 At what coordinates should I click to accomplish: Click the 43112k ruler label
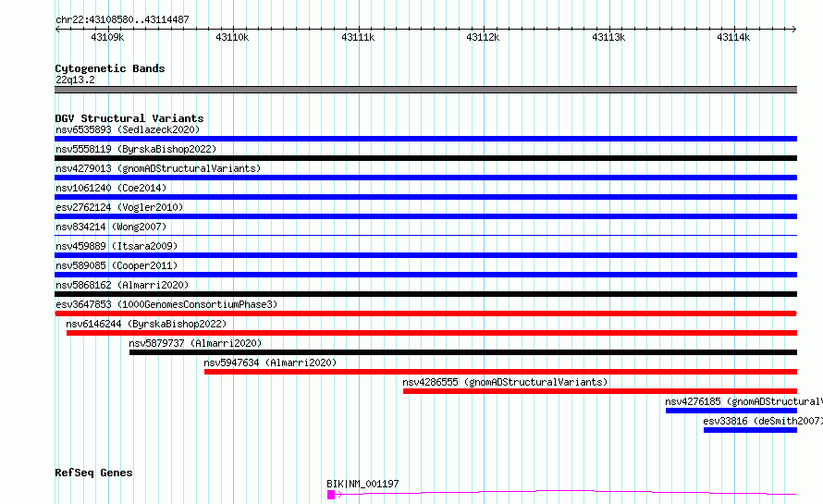[x=483, y=37]
